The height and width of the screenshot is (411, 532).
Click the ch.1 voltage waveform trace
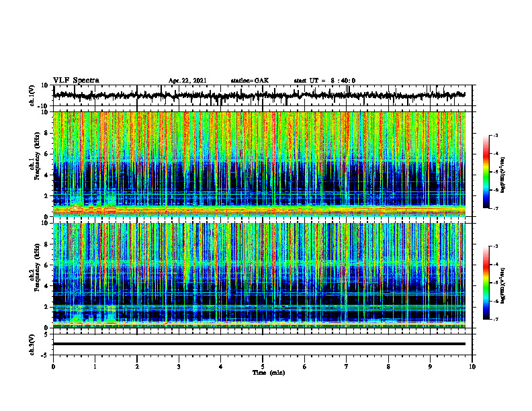coord(259,95)
